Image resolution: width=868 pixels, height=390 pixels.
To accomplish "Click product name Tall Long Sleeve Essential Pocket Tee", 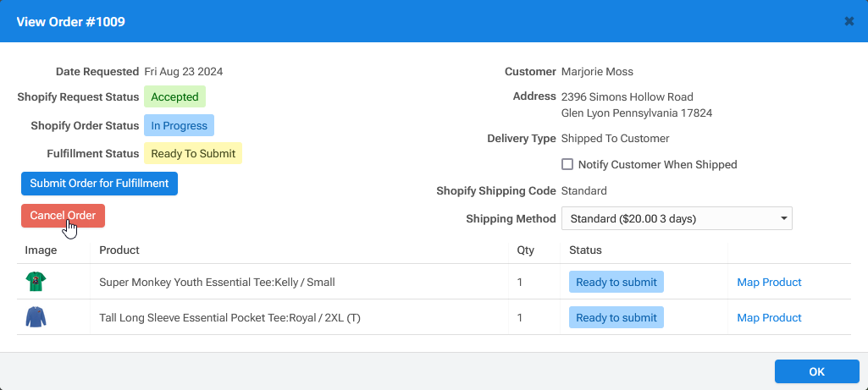I will (x=229, y=317).
